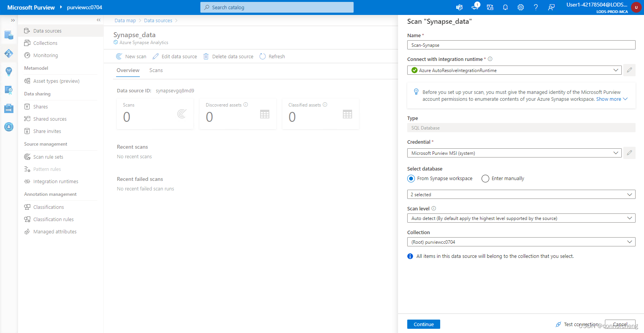Open the Scan level dropdown

point(521,218)
